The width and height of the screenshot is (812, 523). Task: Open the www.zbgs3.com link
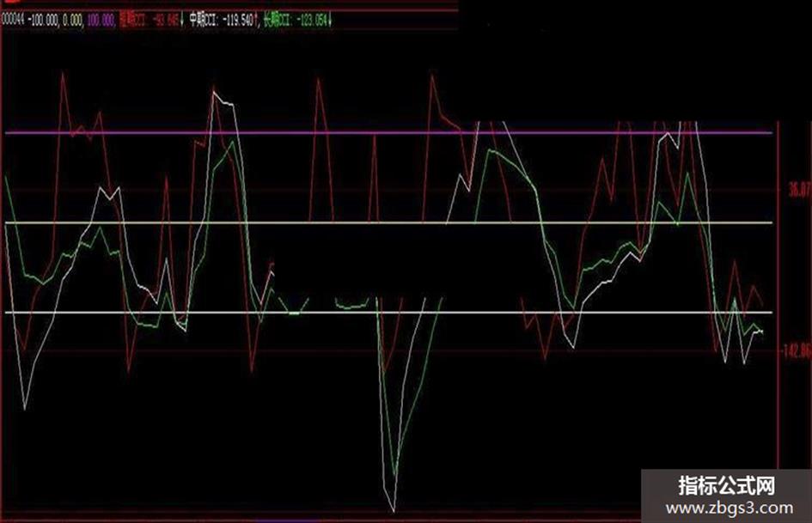click(x=730, y=508)
